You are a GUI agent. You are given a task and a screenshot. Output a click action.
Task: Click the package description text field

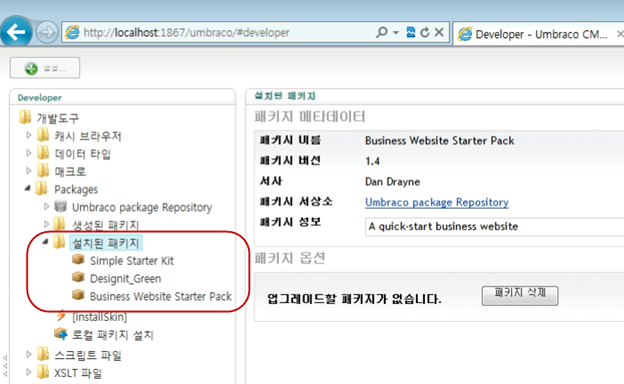(x=494, y=226)
